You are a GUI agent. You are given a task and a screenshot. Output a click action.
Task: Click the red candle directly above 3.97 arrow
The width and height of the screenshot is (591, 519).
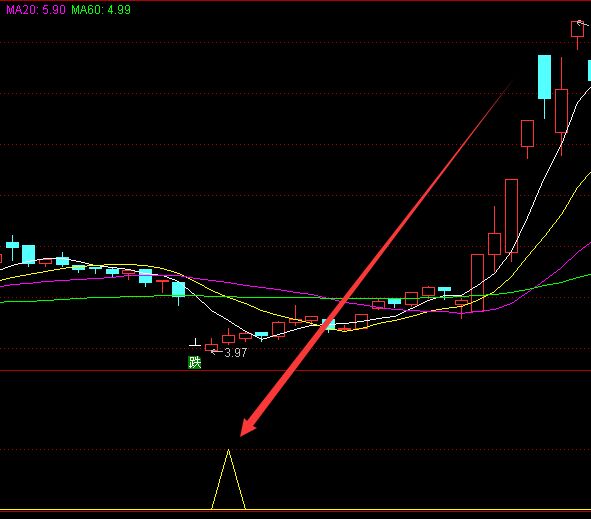click(211, 346)
